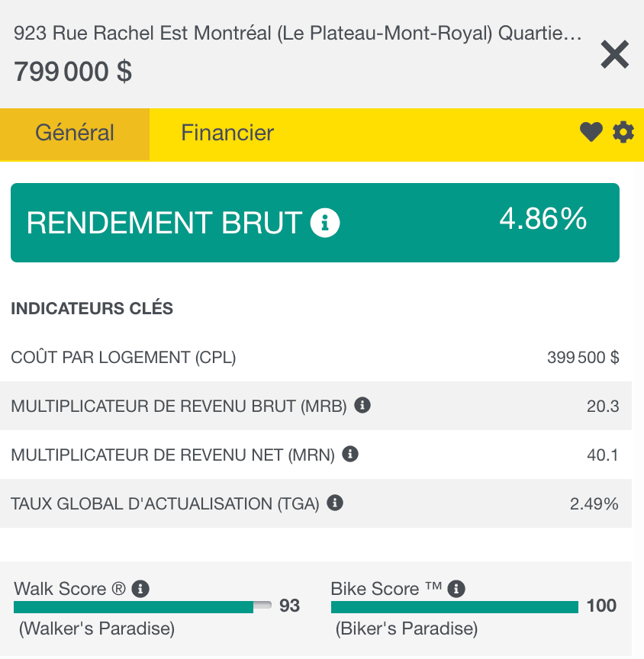Close the property details panel
The height and width of the screenshot is (659, 644).
pyautogui.click(x=614, y=55)
